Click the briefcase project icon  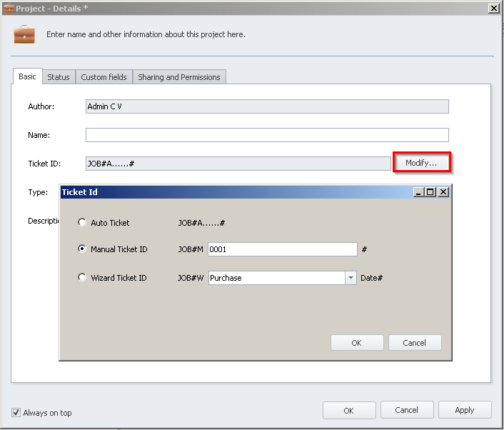tap(24, 34)
